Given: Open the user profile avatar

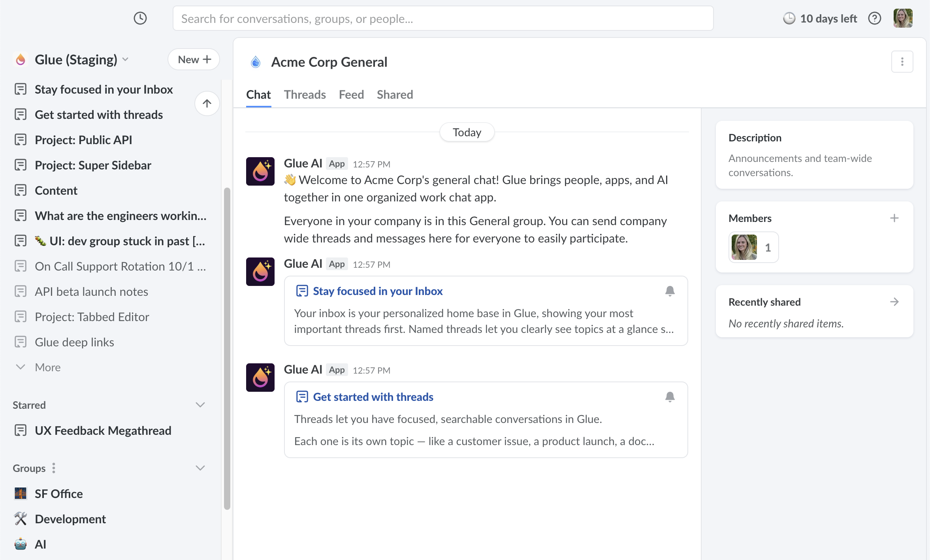Looking at the screenshot, I should pos(903,18).
